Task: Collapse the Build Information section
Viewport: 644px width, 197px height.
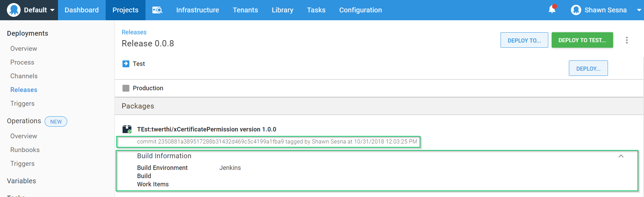Action: (621, 156)
